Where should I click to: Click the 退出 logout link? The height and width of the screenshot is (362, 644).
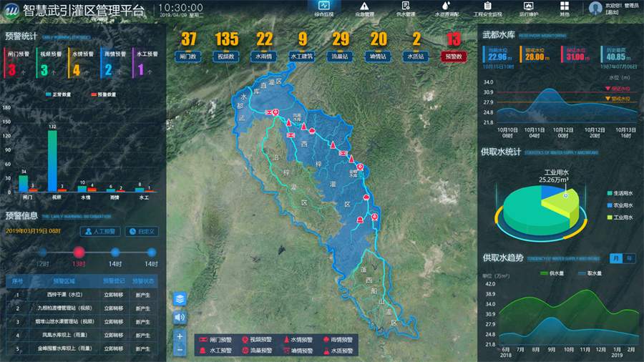click(x=613, y=12)
